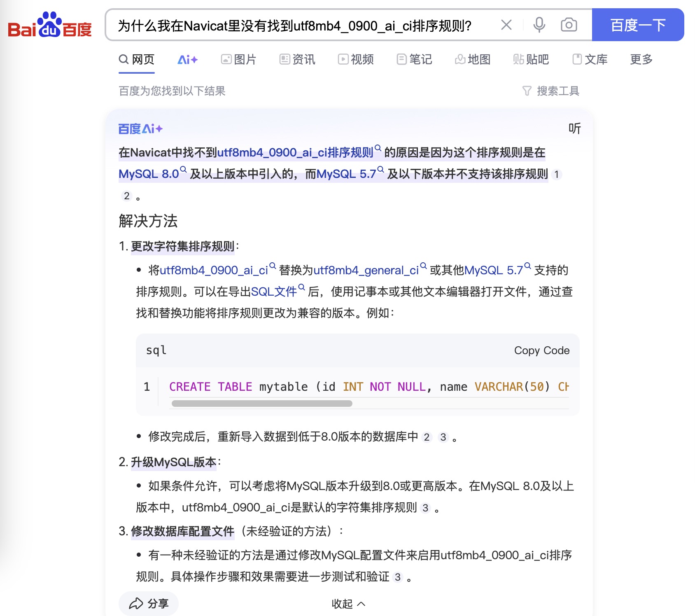Viewport: 695px width, 616px height.
Task: Click the CREATE TABLE code line
Action: pos(369,387)
